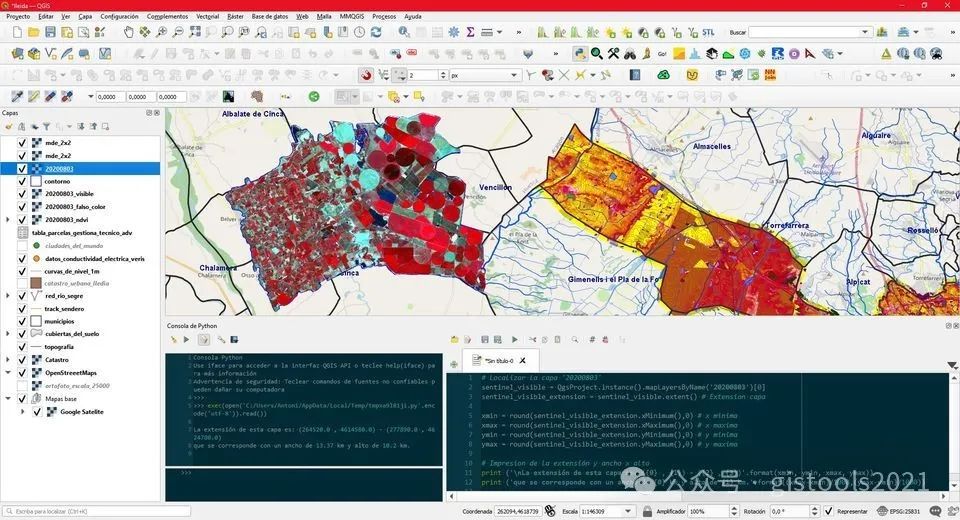Open the Proyecto menu
Screen dimensions: 960x520
point(18,17)
